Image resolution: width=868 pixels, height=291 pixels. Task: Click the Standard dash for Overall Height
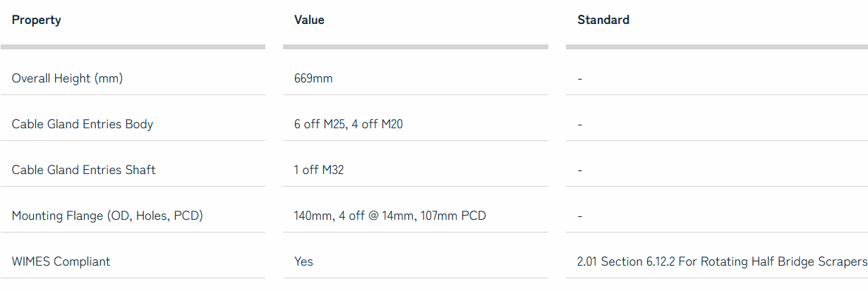click(x=579, y=78)
